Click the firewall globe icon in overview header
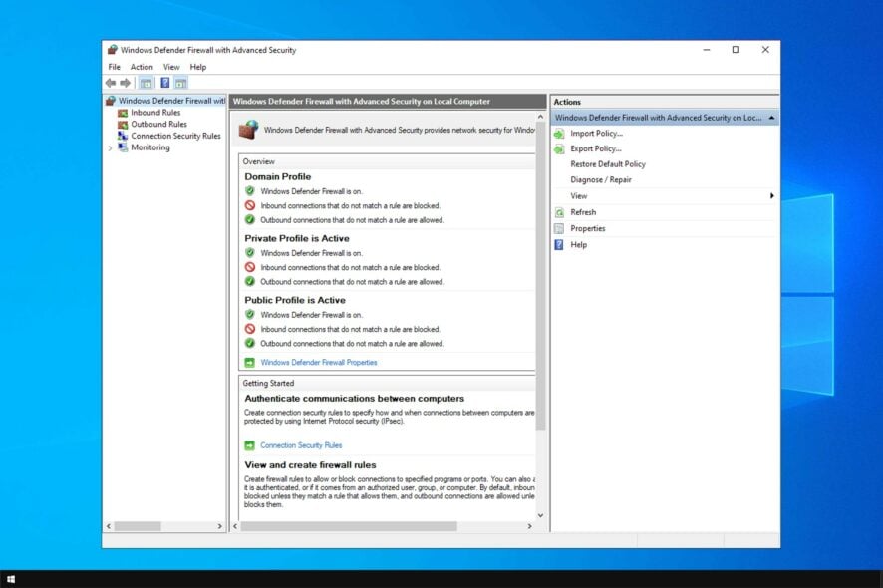883x588 pixels. click(x=248, y=129)
